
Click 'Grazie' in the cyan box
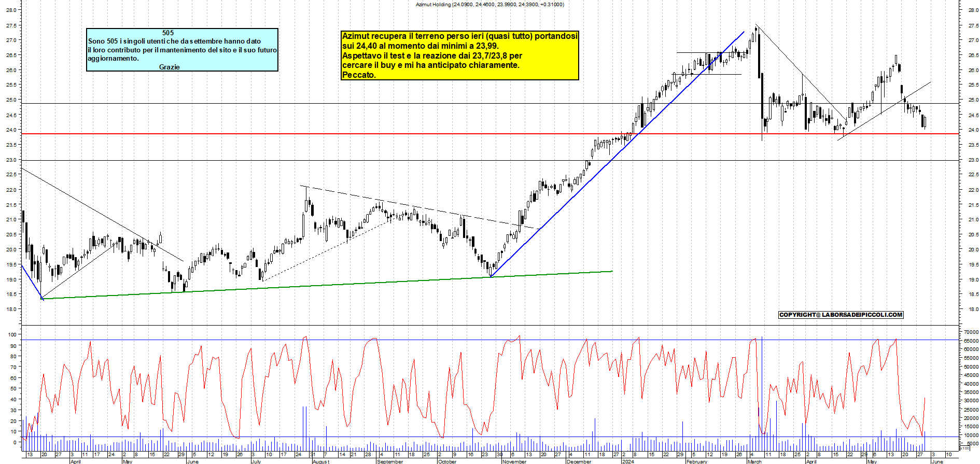tap(169, 67)
